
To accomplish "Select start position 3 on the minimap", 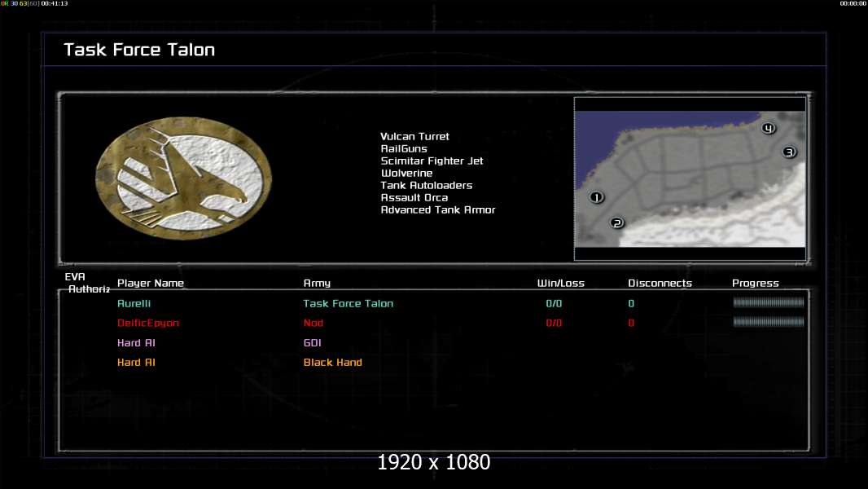I will click(x=789, y=152).
